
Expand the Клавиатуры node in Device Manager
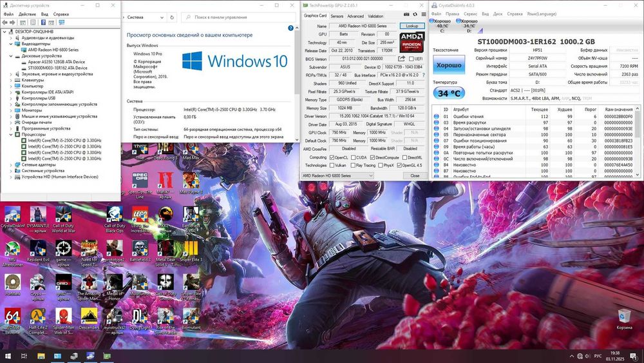(11, 80)
